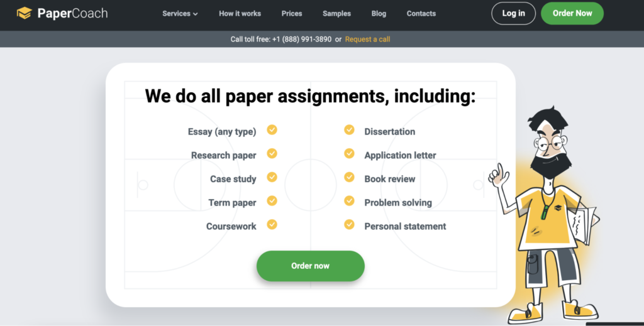The height and width of the screenshot is (326, 644).
Task: Click the checkmark icon beside Application letter
Action: tap(349, 153)
